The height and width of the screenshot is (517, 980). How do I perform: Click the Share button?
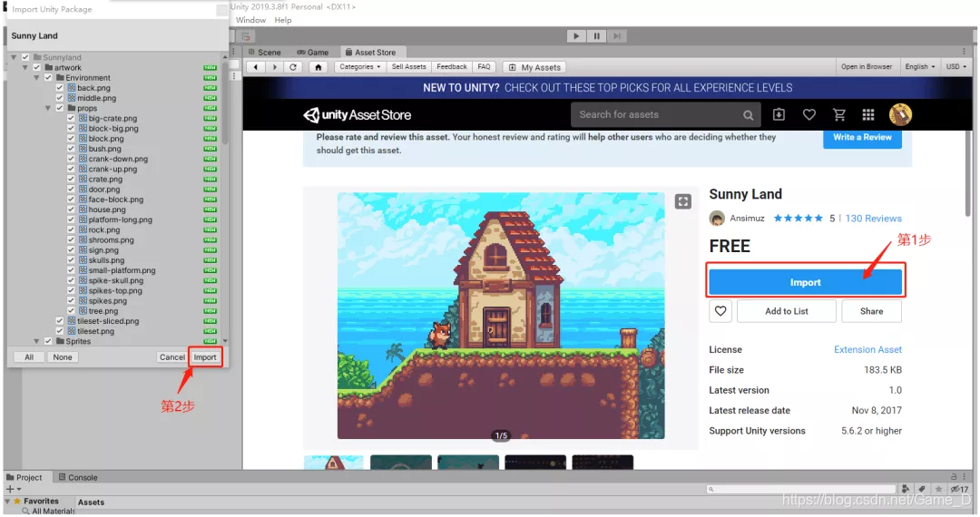(x=871, y=311)
